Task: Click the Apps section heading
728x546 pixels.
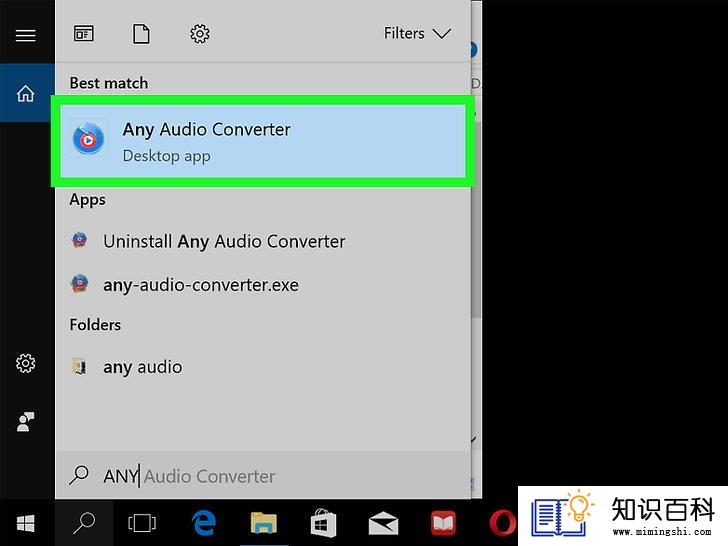Action: pos(87,200)
